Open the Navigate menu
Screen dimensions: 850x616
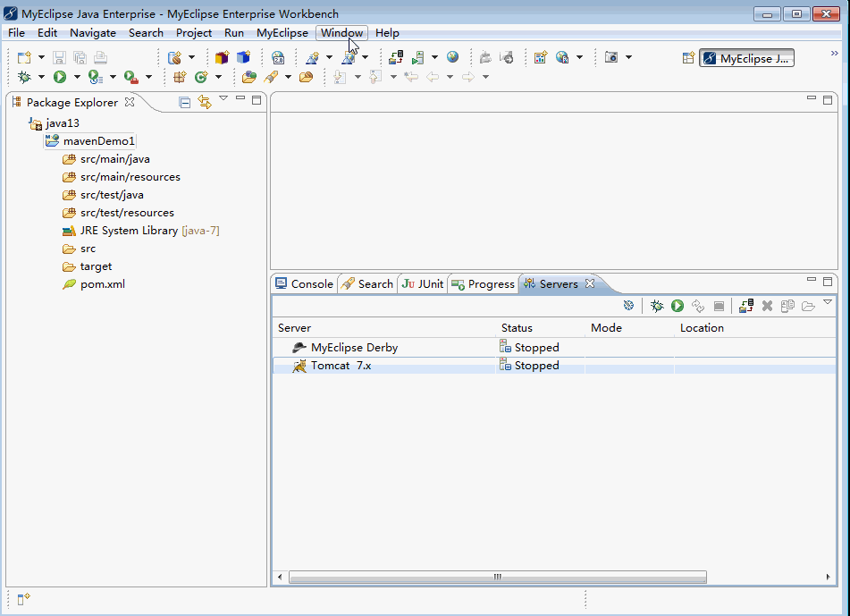tap(93, 33)
